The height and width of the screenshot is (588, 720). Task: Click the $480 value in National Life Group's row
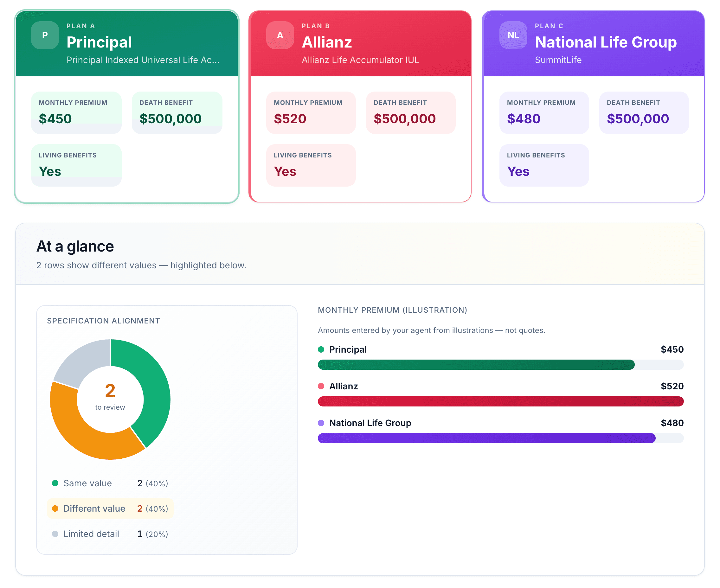coord(672,423)
